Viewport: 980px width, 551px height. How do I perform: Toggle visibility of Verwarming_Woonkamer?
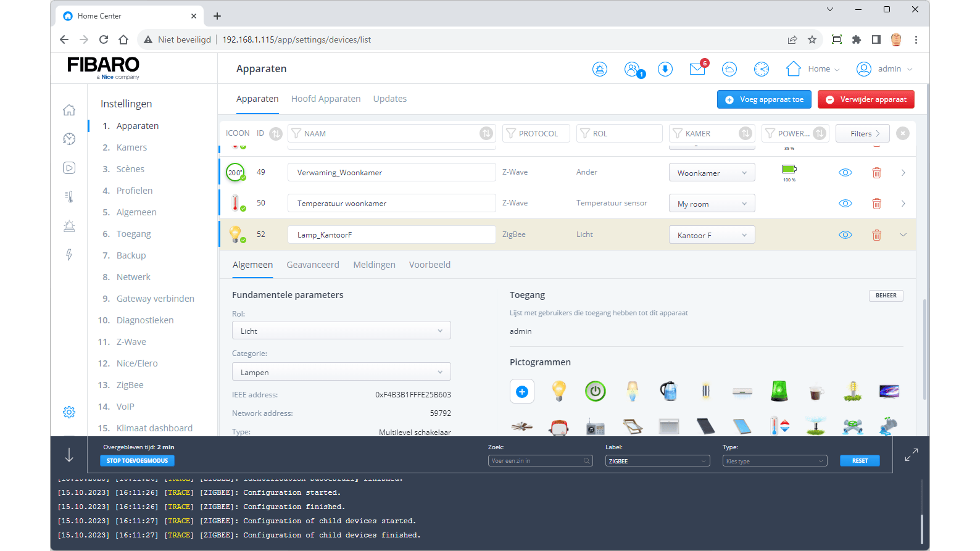click(x=845, y=173)
